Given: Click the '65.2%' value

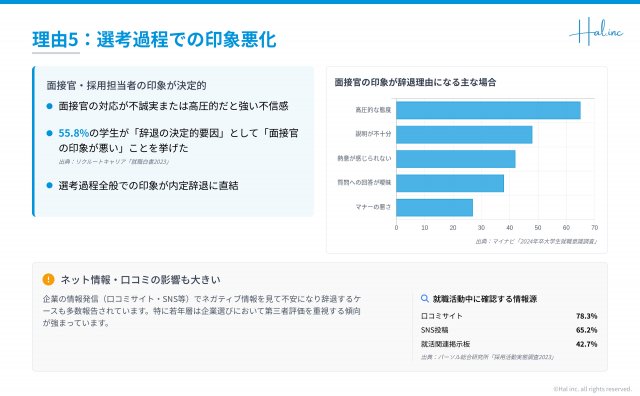Looking at the screenshot, I should 587,330.
